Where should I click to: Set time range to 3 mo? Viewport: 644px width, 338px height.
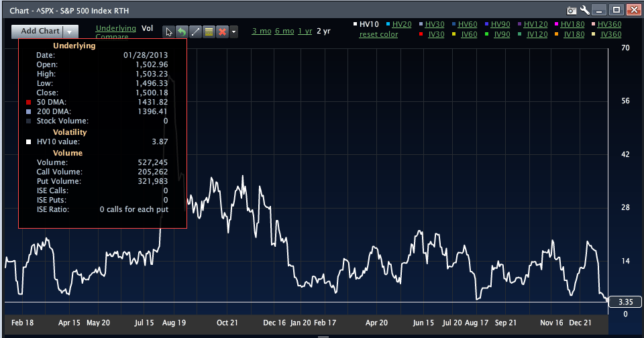pyautogui.click(x=260, y=31)
